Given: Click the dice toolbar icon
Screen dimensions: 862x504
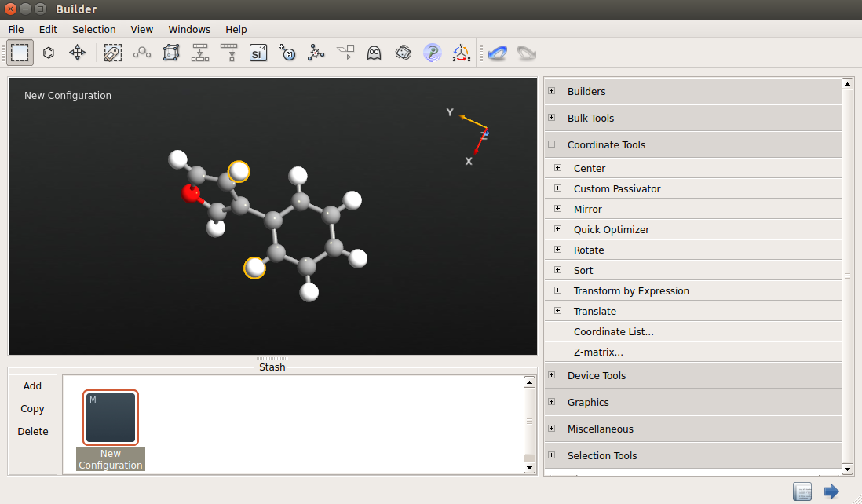Looking at the screenshot, I should (403, 53).
